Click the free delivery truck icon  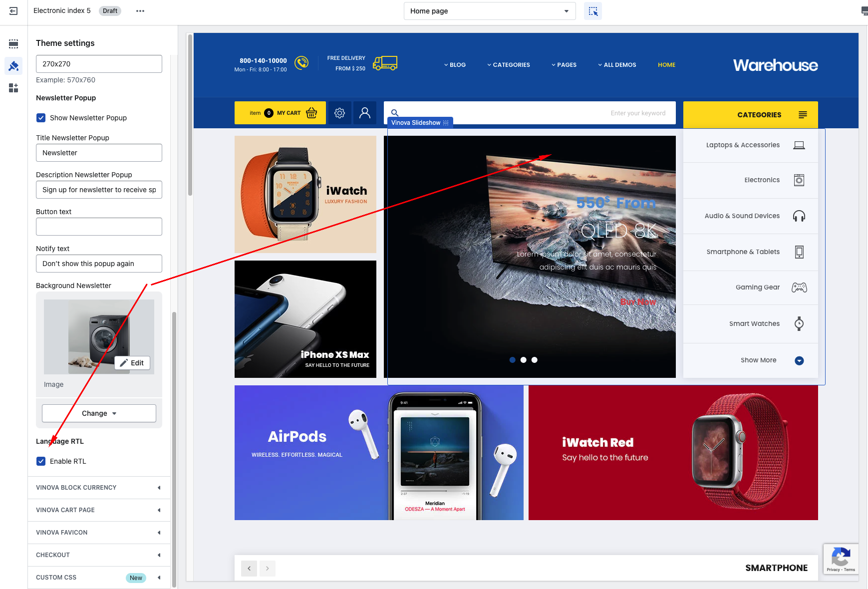pyautogui.click(x=385, y=63)
